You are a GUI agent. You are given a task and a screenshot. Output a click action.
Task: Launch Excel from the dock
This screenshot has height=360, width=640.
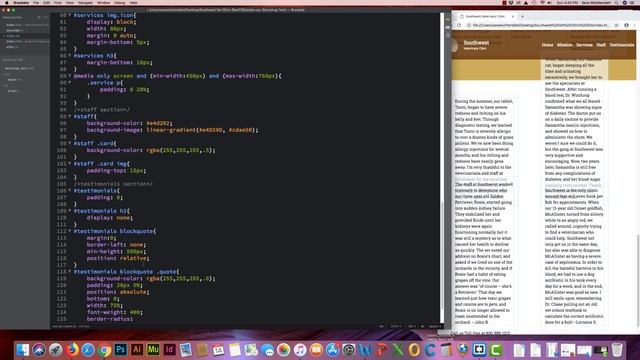pos(398,350)
